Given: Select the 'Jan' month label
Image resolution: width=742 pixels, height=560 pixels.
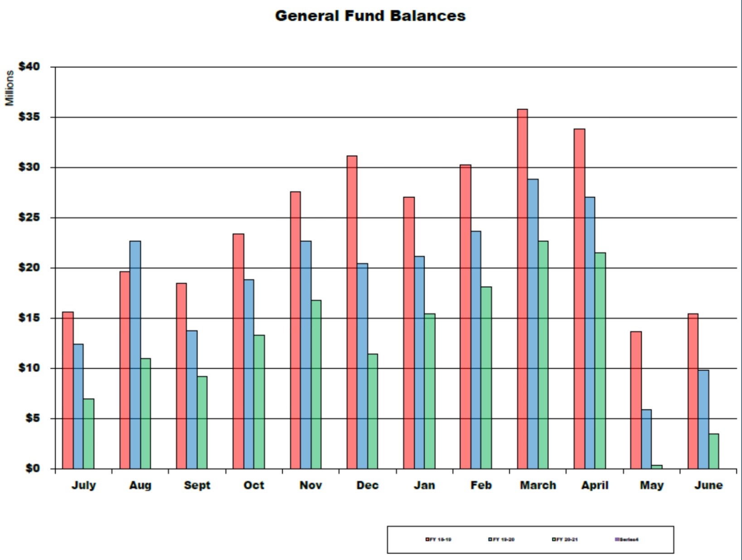Looking at the screenshot, I should [424, 485].
